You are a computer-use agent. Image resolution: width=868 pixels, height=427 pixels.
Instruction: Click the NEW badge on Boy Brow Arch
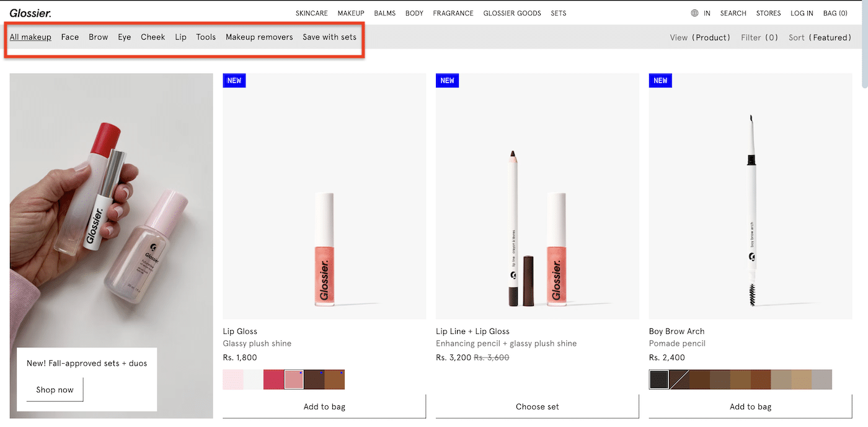tap(660, 80)
